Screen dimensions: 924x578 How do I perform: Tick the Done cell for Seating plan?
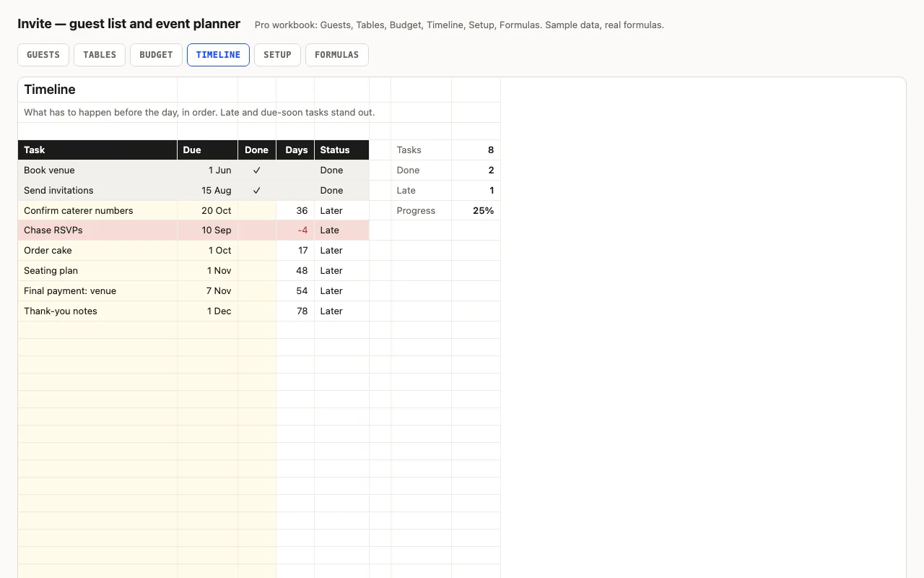coord(257,271)
